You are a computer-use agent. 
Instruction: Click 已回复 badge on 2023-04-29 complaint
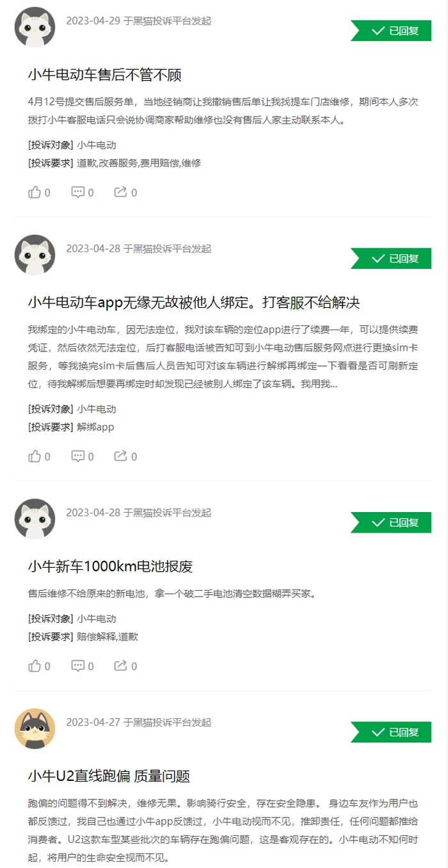point(391,30)
